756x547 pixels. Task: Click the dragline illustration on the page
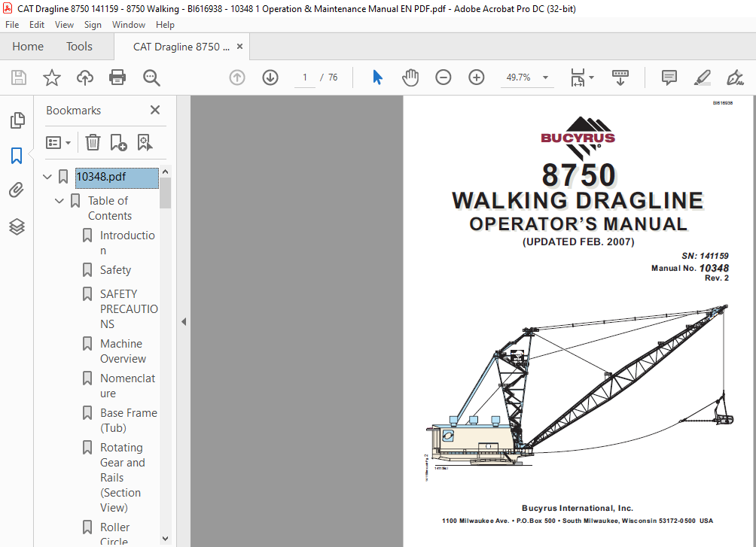click(x=578, y=392)
